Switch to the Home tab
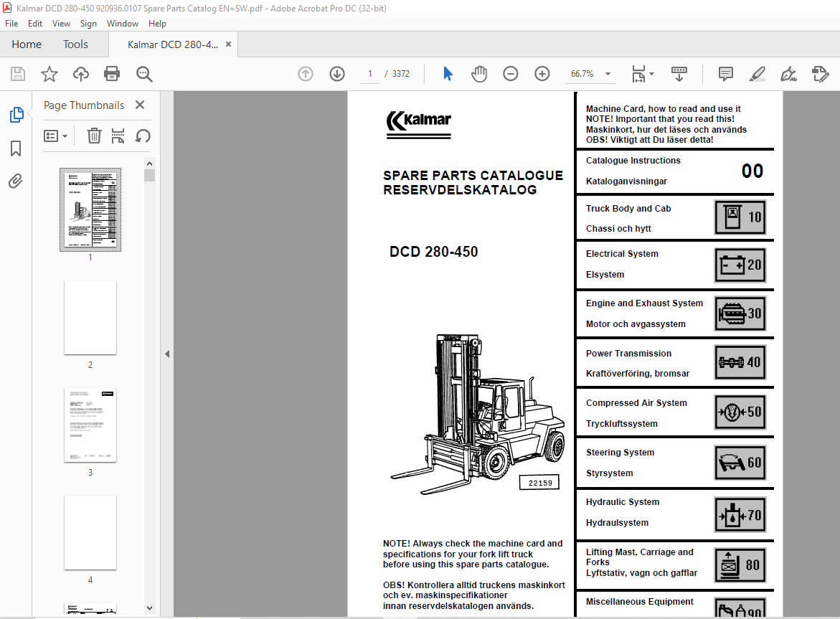The image size is (840, 619). point(27,44)
